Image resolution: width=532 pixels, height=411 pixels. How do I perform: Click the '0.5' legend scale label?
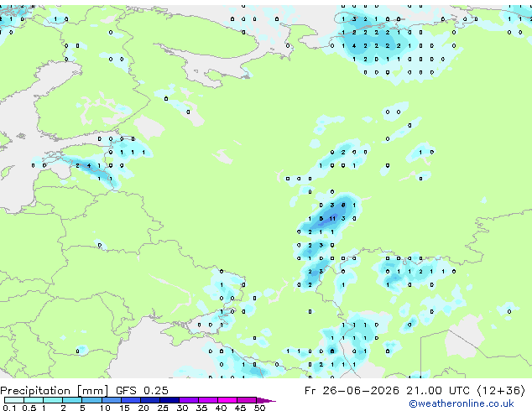(x=29, y=408)
